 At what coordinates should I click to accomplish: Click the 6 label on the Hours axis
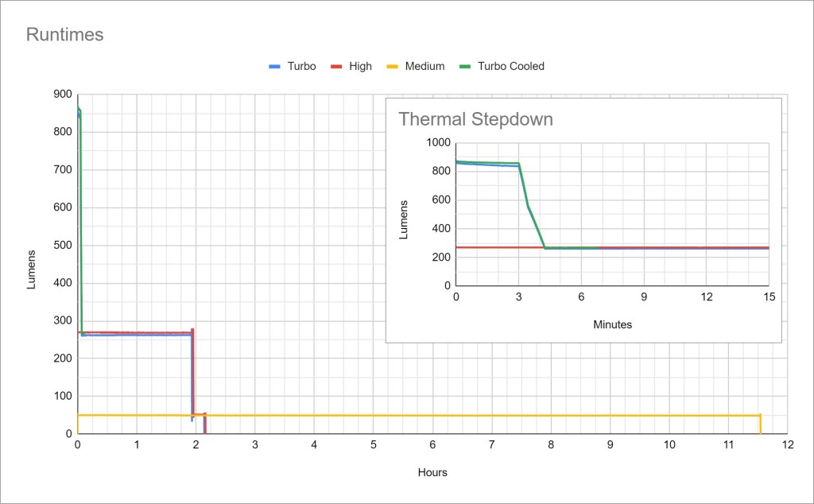tap(432, 446)
